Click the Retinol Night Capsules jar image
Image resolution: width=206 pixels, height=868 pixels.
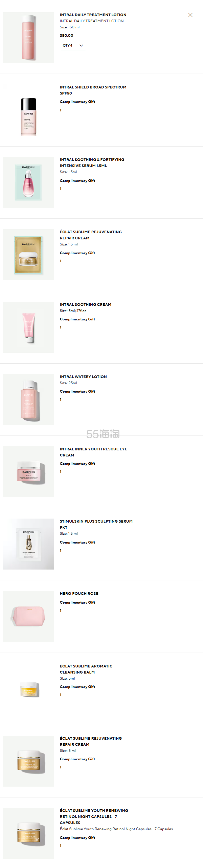29,834
